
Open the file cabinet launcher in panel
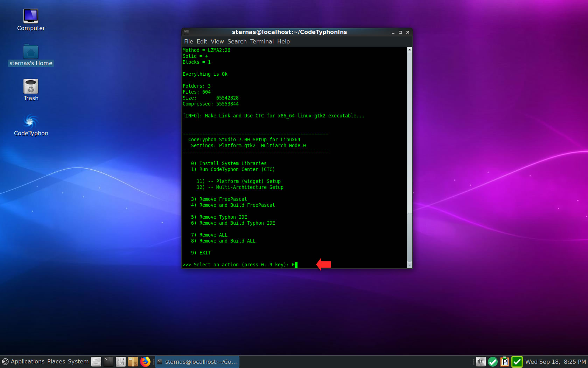click(x=96, y=361)
